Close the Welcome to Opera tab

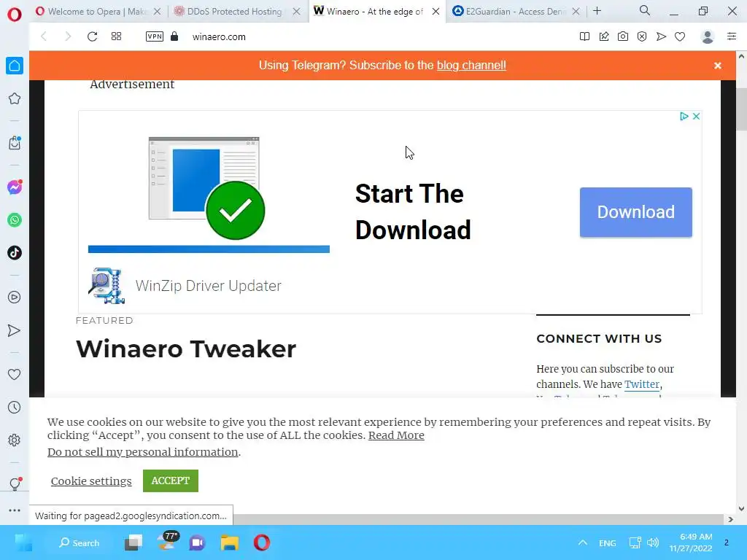(x=158, y=12)
